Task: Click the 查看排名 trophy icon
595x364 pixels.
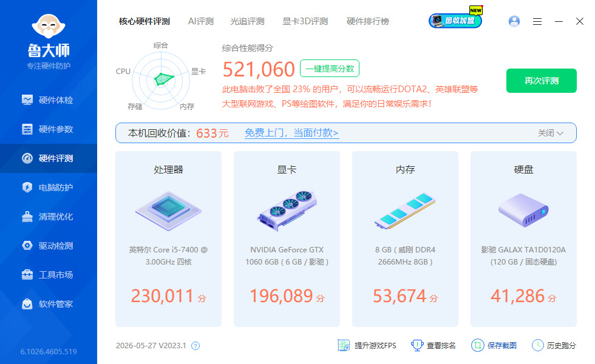Action: point(417,345)
